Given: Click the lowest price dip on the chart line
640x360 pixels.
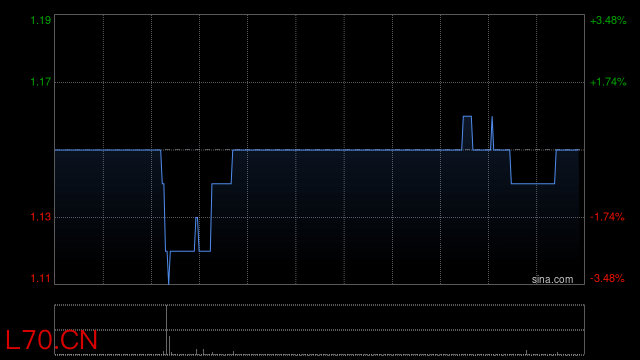Looking at the screenshot, I should click(169, 282).
